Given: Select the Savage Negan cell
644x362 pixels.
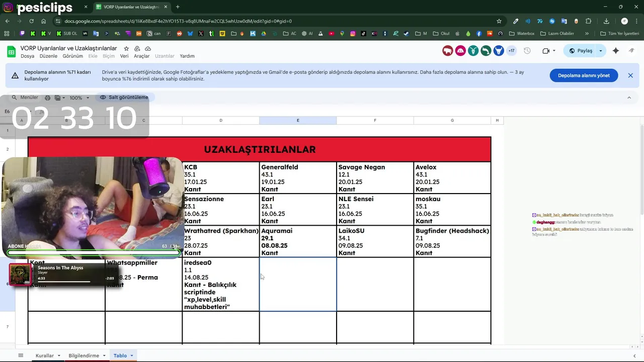Looking at the screenshot, I should (375, 177).
